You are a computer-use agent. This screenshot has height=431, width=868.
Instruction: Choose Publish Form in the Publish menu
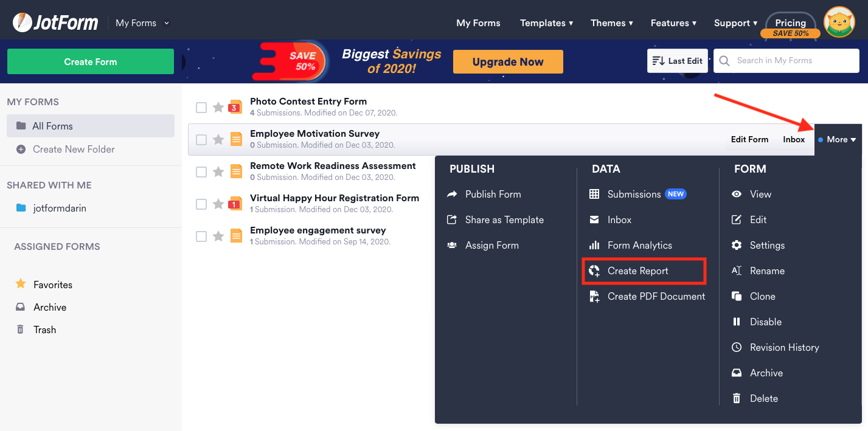(x=493, y=195)
